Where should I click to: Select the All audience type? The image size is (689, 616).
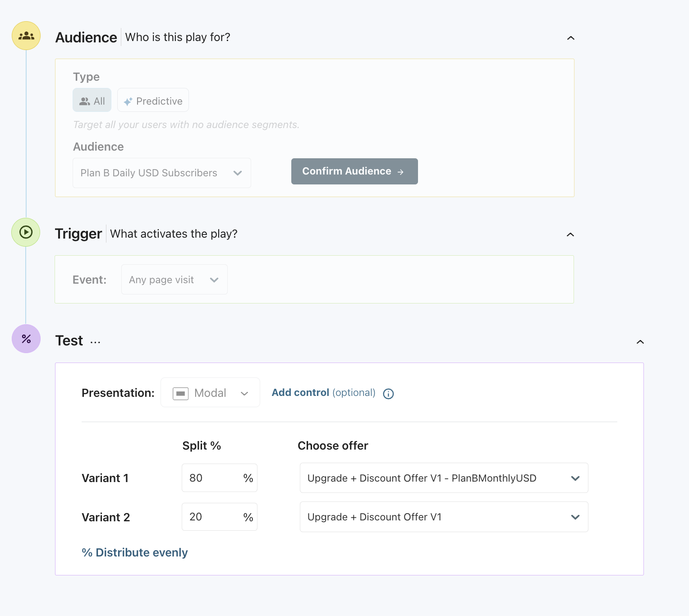coord(92,100)
